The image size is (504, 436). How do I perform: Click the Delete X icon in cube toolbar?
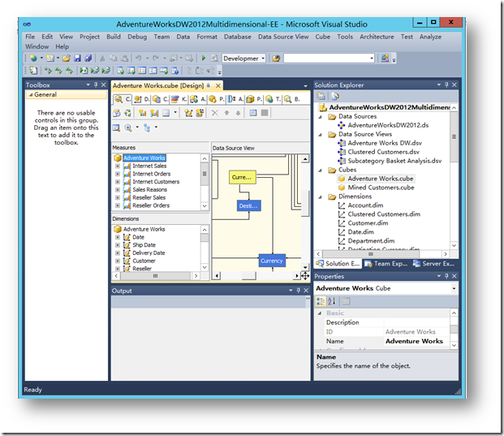coord(215,113)
